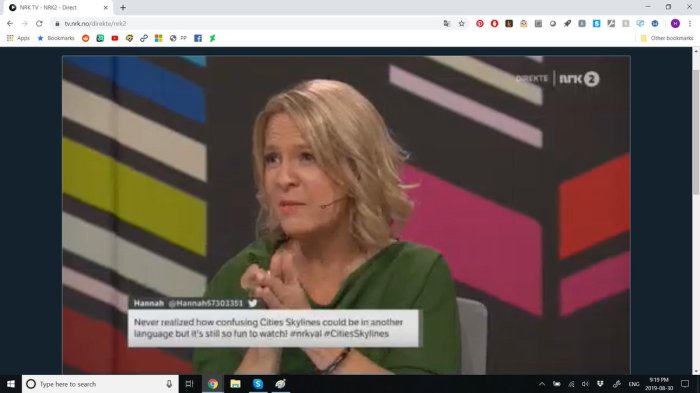Viewport: 700px width, 393px height.
Task: Open the blue S extension icon
Action: tap(596, 24)
